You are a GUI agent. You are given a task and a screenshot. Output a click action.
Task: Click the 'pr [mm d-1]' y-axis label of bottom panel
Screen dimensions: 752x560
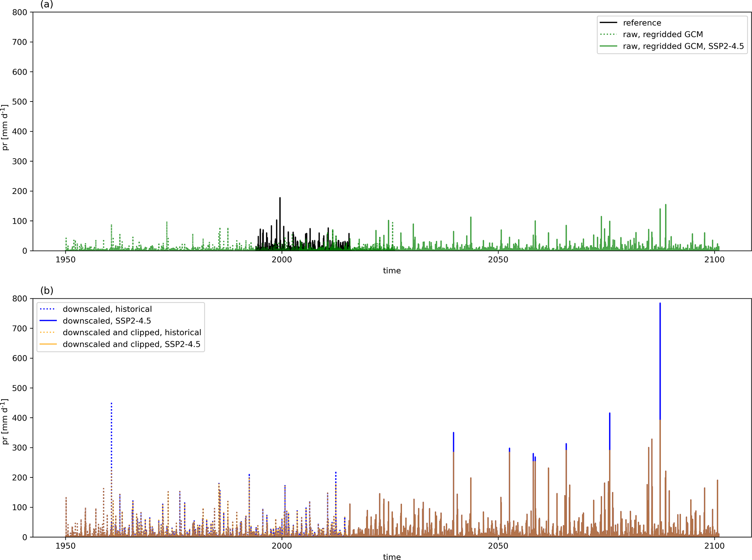coord(5,421)
